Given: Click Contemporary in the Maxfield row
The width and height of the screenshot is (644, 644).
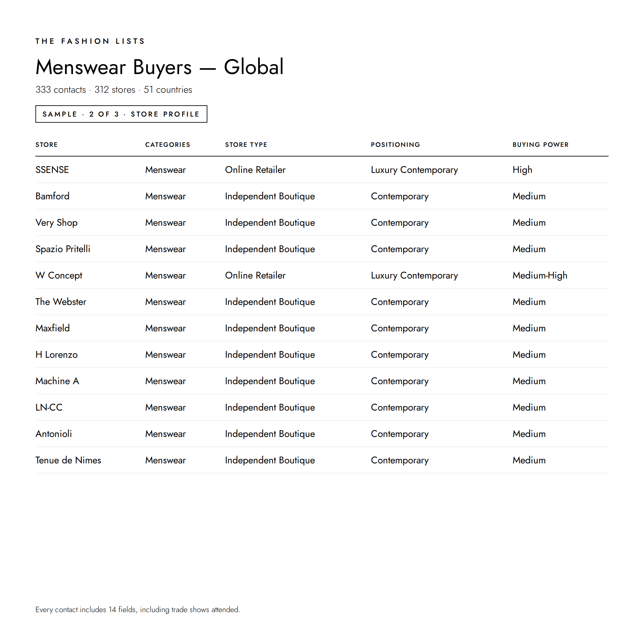Looking at the screenshot, I should [x=400, y=328].
